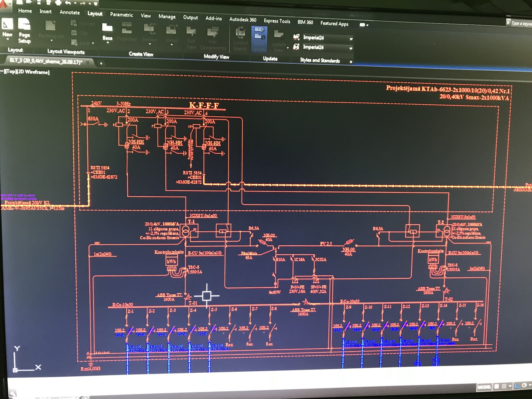Click the Redo arrow in quick access toolbar

click(x=82, y=3)
